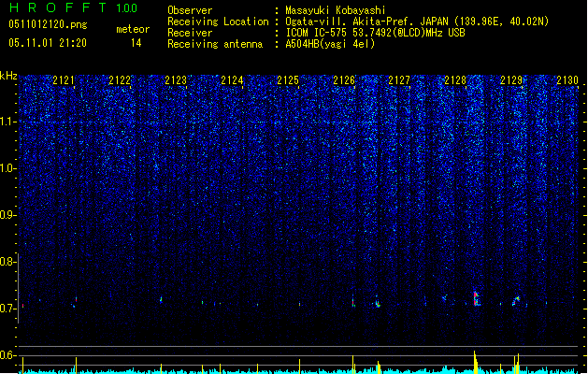Click the 1.1 kHz axis label
Viewport: 588px width, 374px height.
click(x=8, y=122)
